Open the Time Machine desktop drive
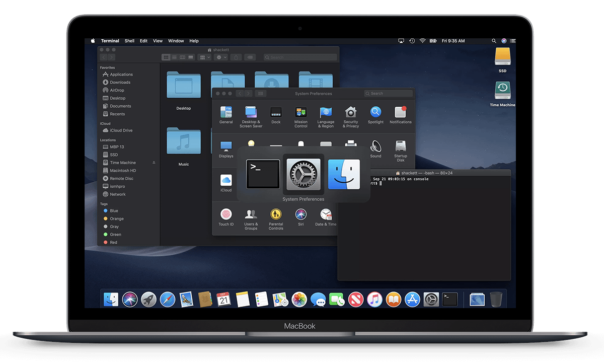The width and height of the screenshot is (604, 364). 502,94
